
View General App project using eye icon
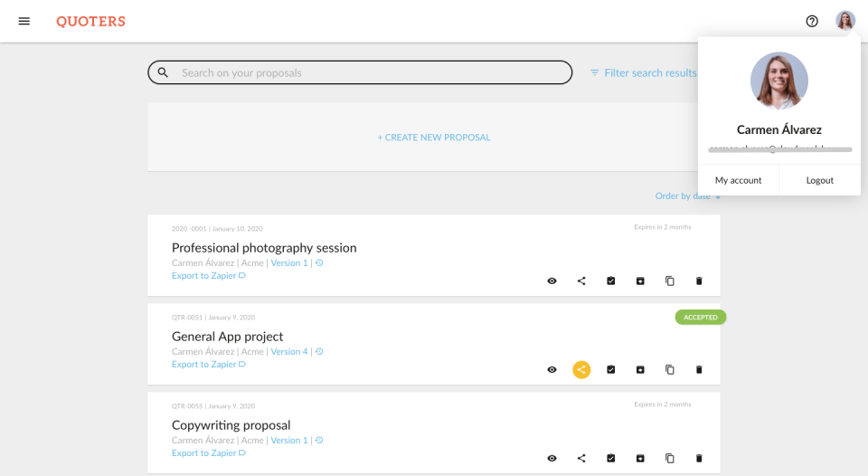pos(552,370)
